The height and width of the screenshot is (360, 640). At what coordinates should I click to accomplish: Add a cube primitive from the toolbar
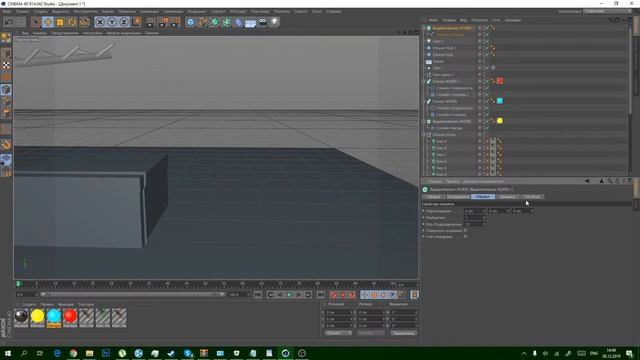click(x=190, y=22)
